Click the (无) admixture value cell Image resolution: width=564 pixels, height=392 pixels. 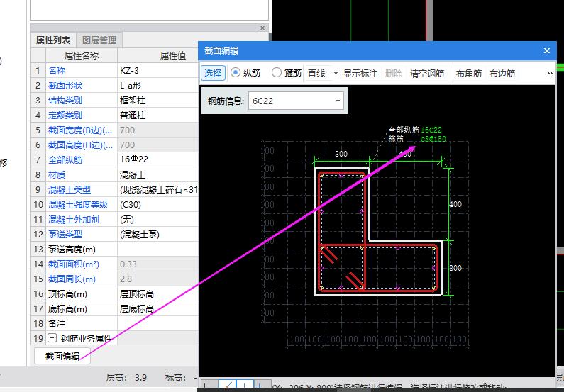click(x=158, y=220)
